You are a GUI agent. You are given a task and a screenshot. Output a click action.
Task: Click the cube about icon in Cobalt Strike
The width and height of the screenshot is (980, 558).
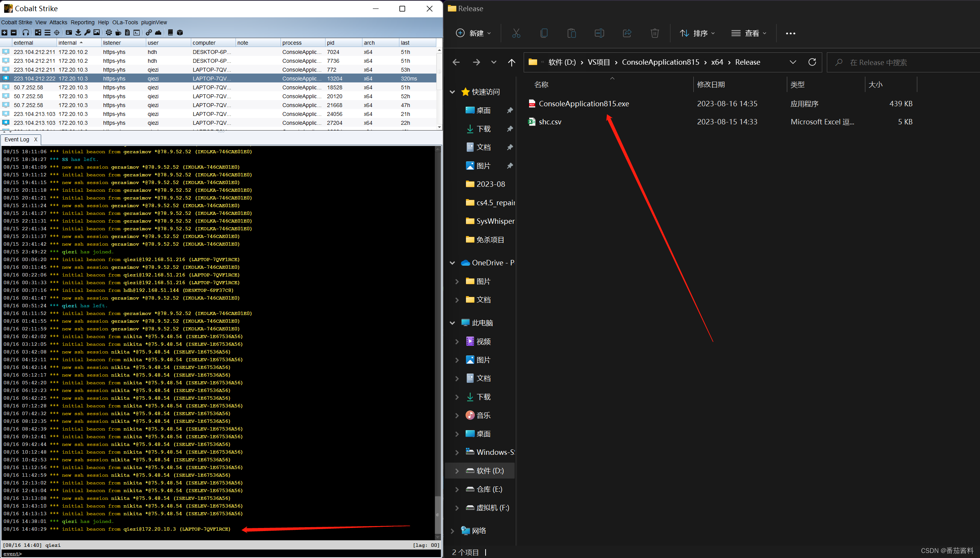(x=180, y=33)
